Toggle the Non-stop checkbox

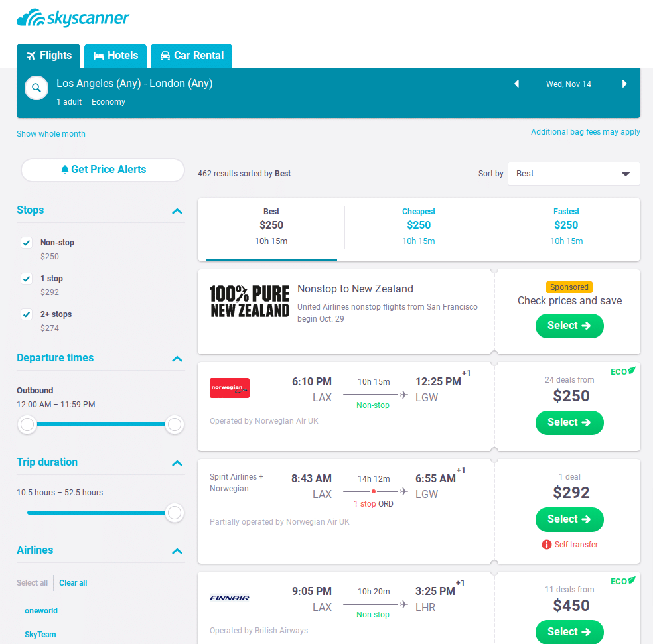pyautogui.click(x=27, y=243)
